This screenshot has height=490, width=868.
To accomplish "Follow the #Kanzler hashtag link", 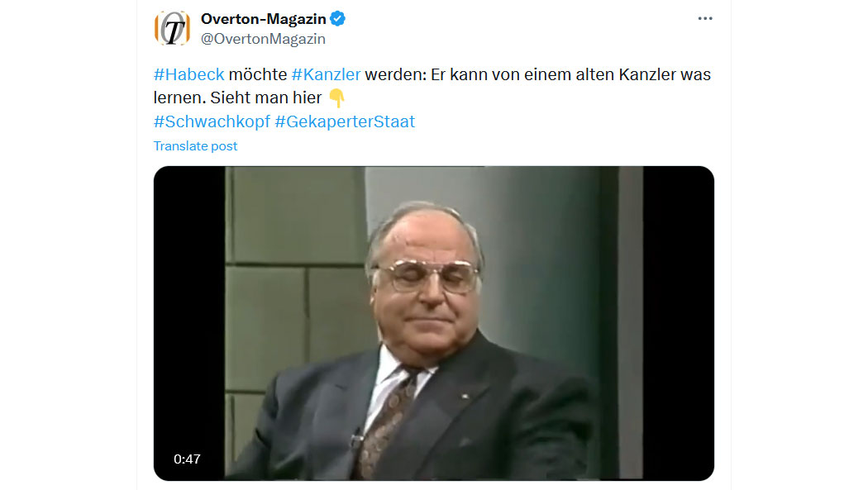I will [x=326, y=74].
